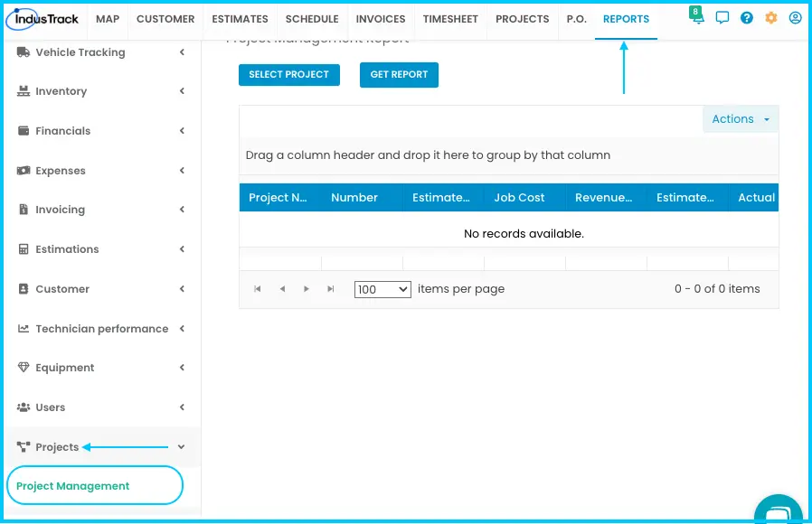
Task: Click the Inventory pallet icon
Action: (24, 91)
